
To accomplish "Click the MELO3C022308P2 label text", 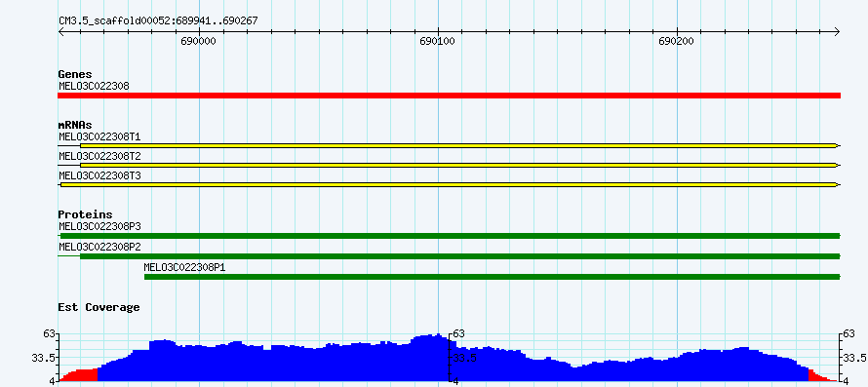I will point(99,247).
